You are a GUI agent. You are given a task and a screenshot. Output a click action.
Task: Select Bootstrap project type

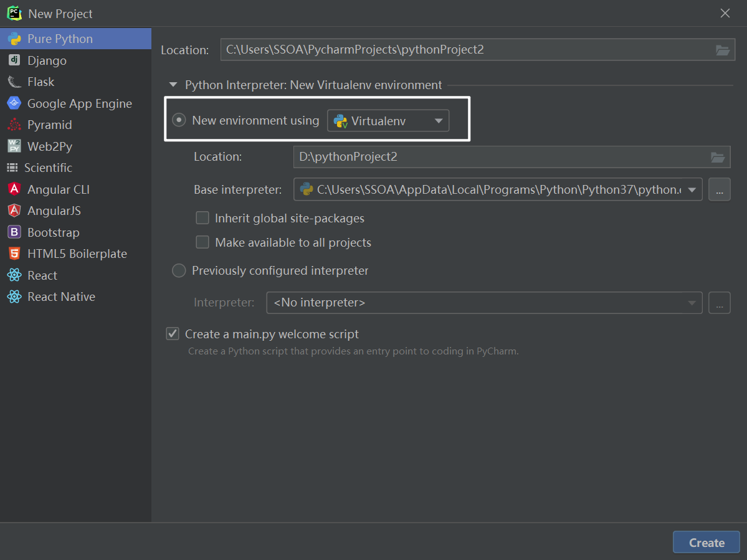(x=76, y=232)
